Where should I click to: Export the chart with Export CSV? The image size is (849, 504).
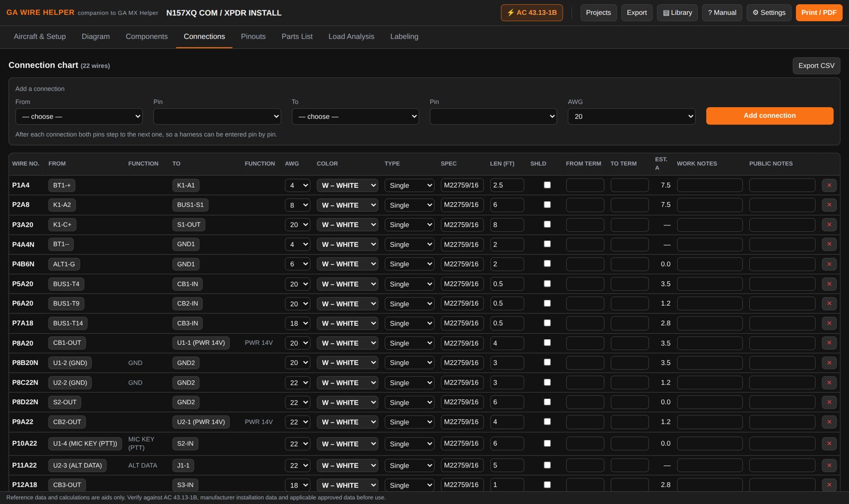(x=816, y=66)
